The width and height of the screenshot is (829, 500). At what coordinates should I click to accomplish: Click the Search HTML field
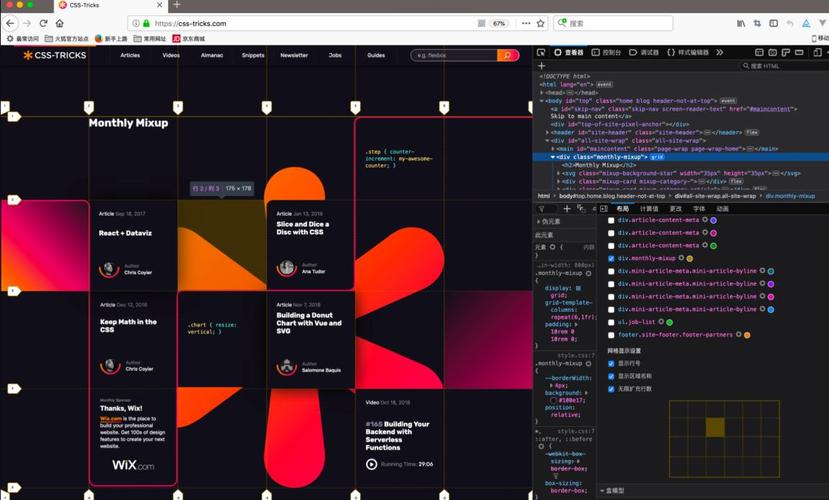click(784, 66)
